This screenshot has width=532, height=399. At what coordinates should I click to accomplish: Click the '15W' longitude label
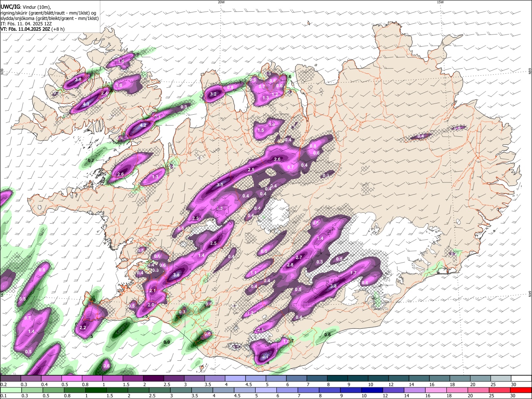[x=440, y=2]
